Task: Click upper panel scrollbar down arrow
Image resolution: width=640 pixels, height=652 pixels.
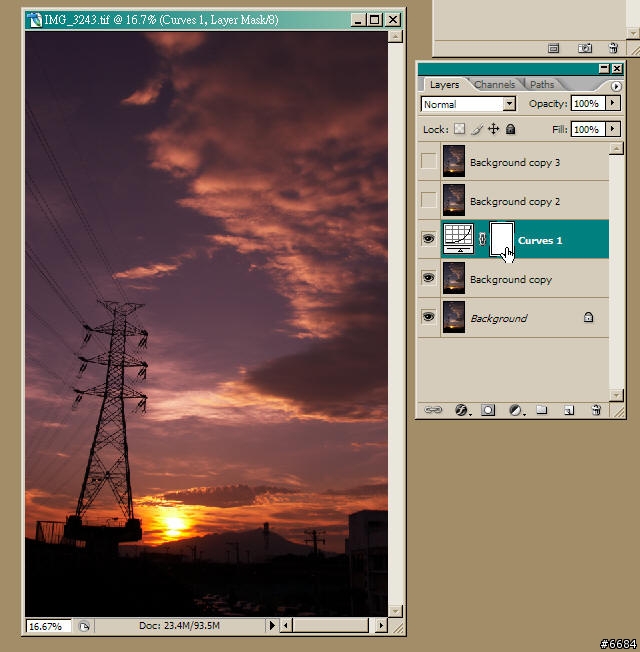Action: click(x=633, y=33)
